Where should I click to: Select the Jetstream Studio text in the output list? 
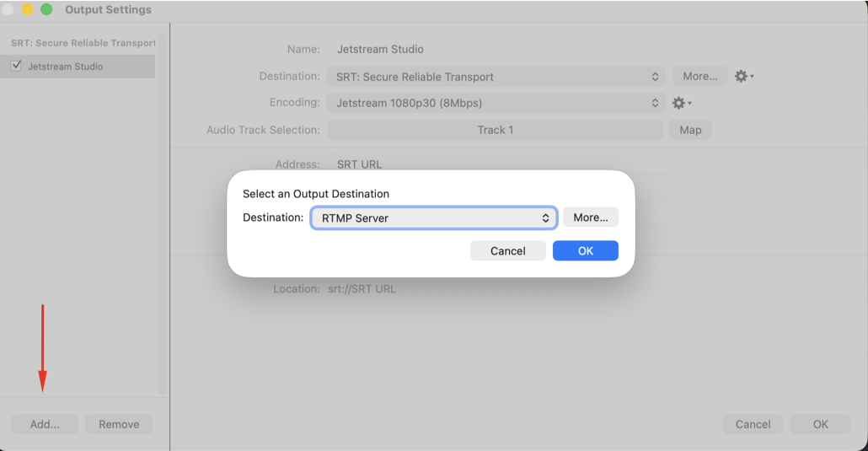tap(66, 67)
